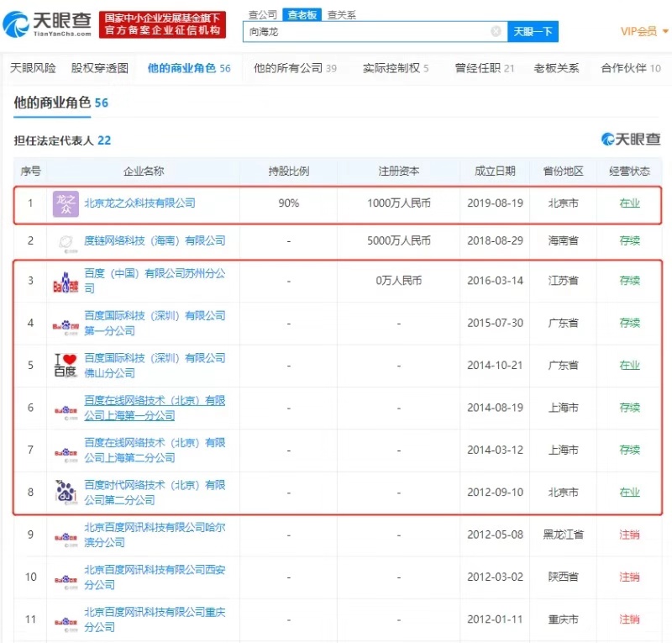This screenshot has width=672, height=643.
Task: Expand the VIP会员 dropdown arrow
Action: point(665,31)
